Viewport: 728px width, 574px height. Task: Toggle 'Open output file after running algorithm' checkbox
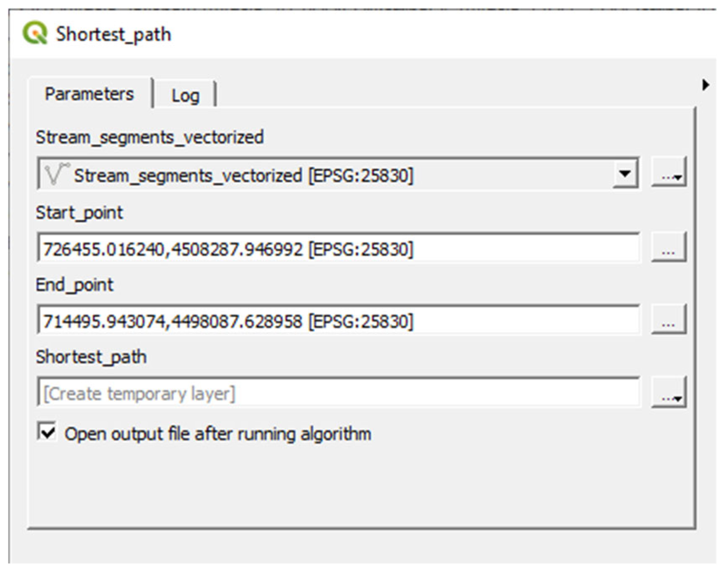tap(47, 432)
